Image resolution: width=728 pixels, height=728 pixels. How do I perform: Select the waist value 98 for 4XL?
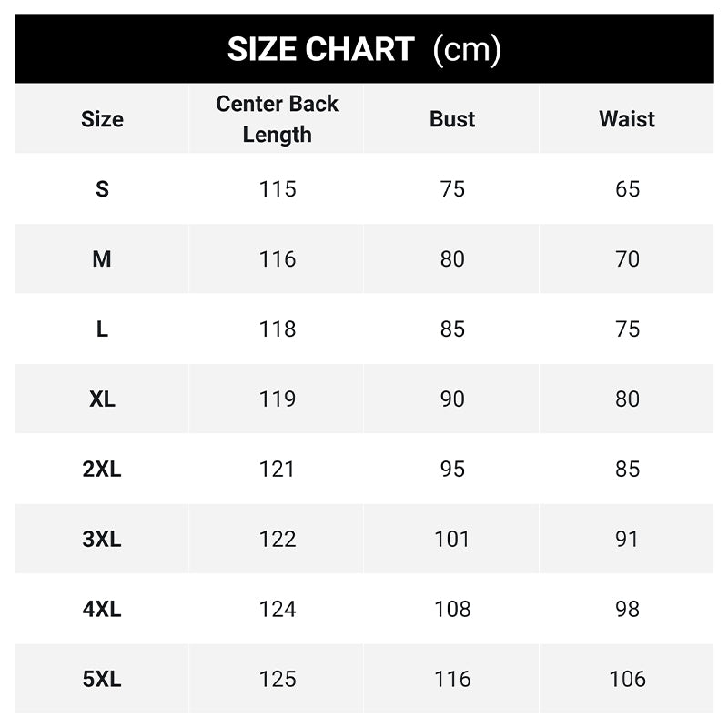click(x=627, y=610)
